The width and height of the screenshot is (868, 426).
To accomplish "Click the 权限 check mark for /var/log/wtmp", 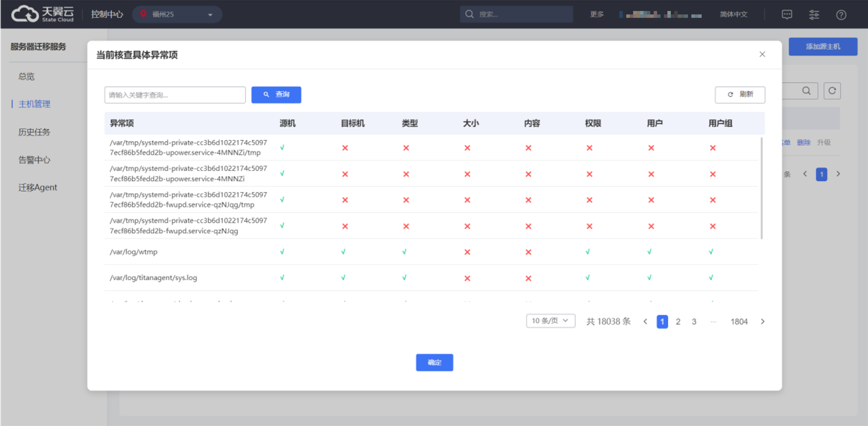I will point(587,252).
